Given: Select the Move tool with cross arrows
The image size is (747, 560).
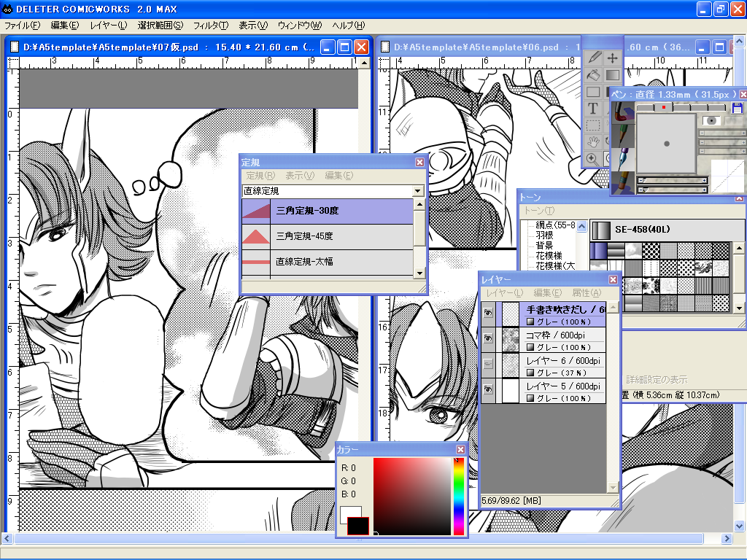Looking at the screenshot, I should click(x=612, y=58).
